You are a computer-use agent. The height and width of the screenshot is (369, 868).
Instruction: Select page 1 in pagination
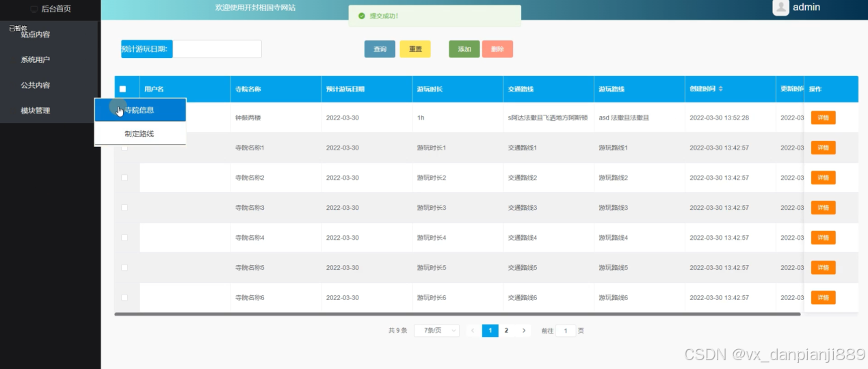pos(490,331)
